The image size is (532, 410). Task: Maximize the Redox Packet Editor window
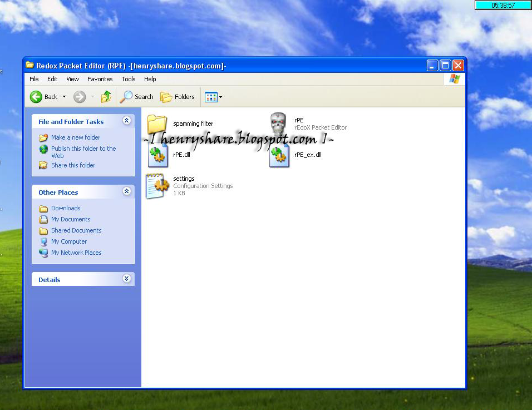445,65
